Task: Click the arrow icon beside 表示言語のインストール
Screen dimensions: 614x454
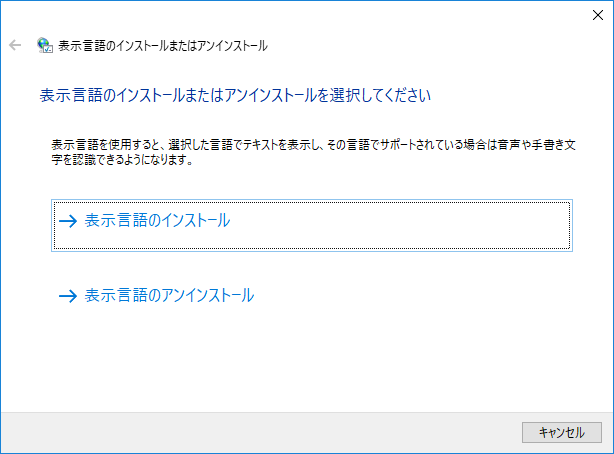Action: coord(68,222)
